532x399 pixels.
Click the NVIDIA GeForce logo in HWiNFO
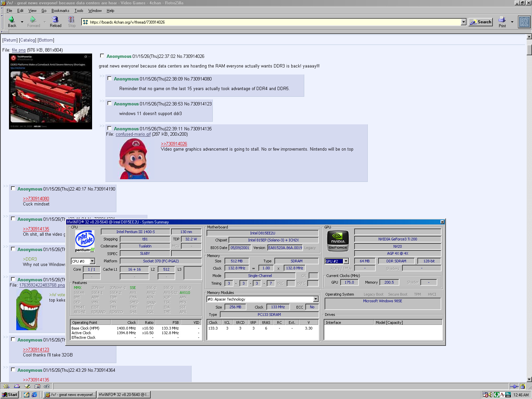click(x=338, y=241)
